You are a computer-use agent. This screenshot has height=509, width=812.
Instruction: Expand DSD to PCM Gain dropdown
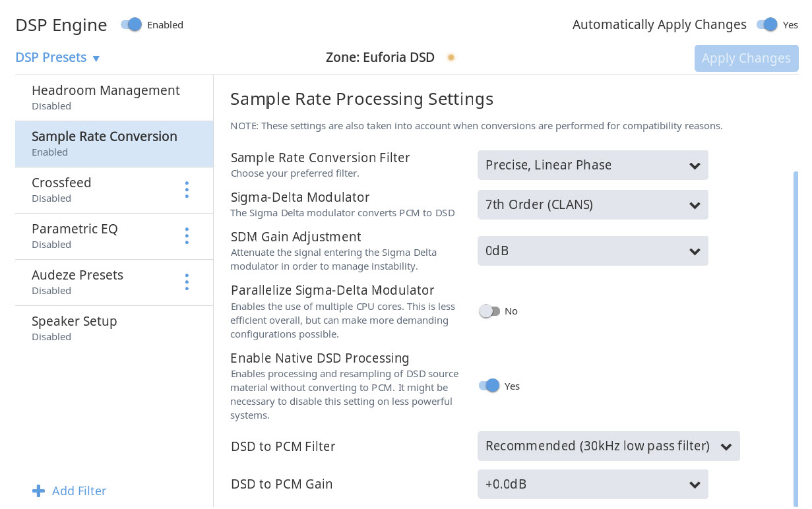(592, 485)
